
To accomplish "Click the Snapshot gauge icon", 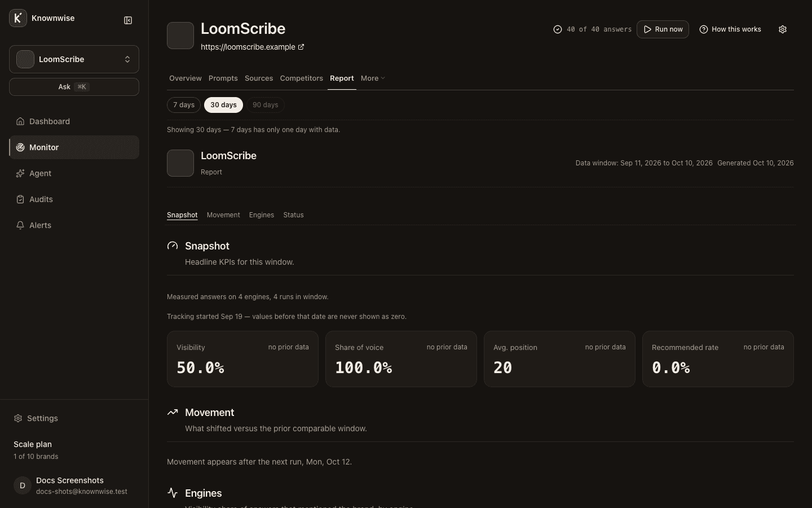I will (x=173, y=246).
